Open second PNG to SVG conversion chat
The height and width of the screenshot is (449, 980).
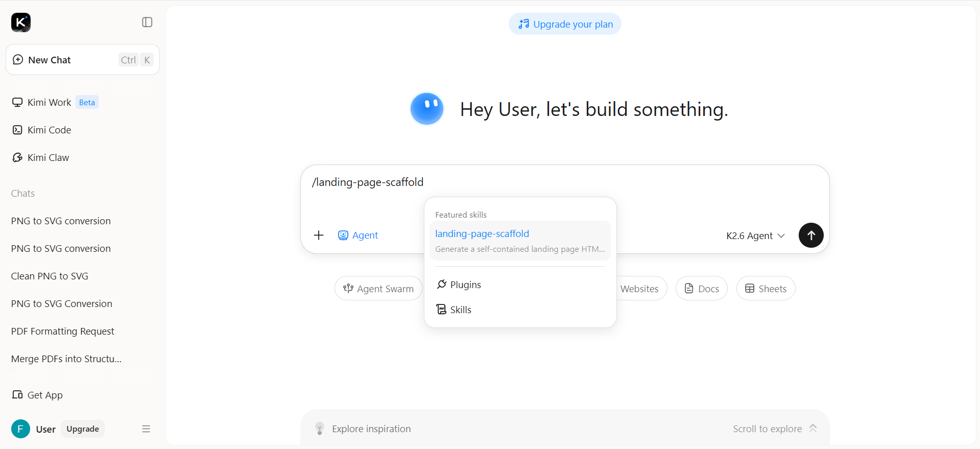[x=61, y=248]
